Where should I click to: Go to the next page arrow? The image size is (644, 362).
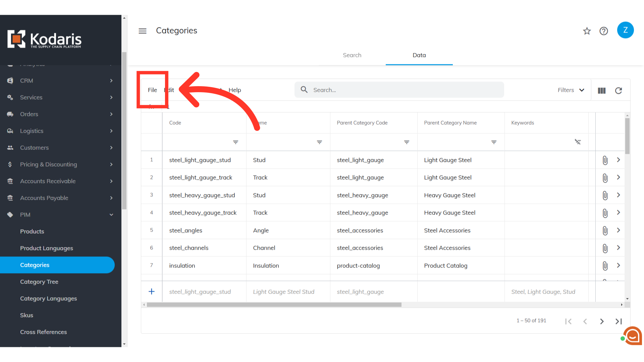[x=602, y=321]
